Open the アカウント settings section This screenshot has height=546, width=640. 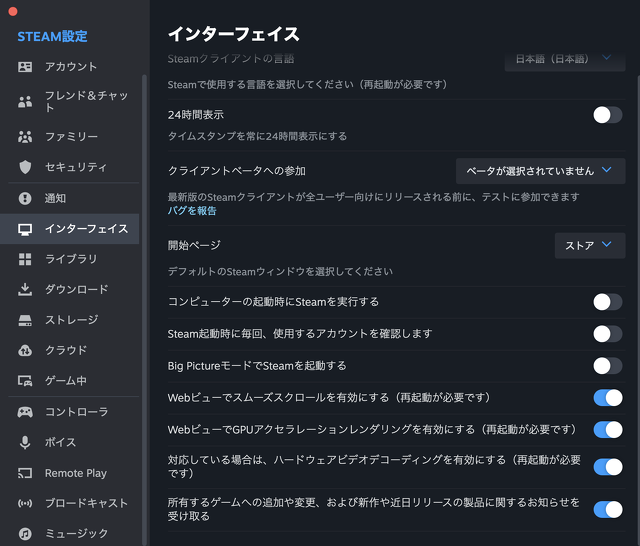coord(69,67)
